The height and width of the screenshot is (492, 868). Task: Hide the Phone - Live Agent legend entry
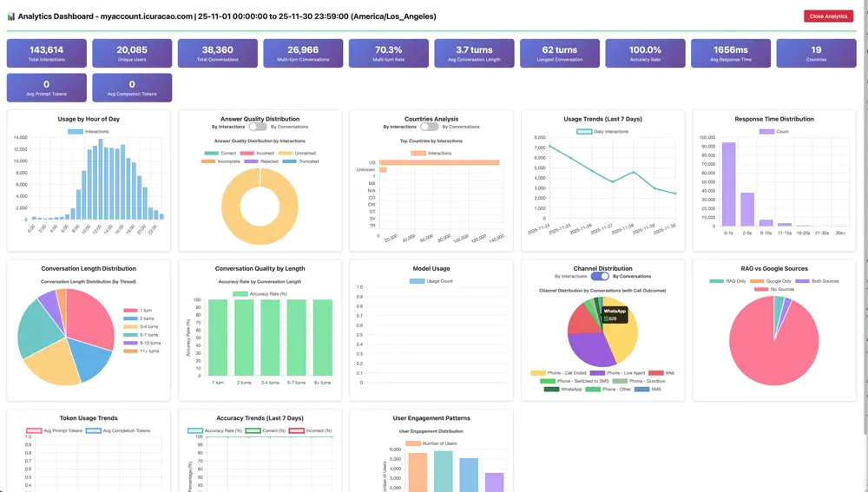pos(617,373)
